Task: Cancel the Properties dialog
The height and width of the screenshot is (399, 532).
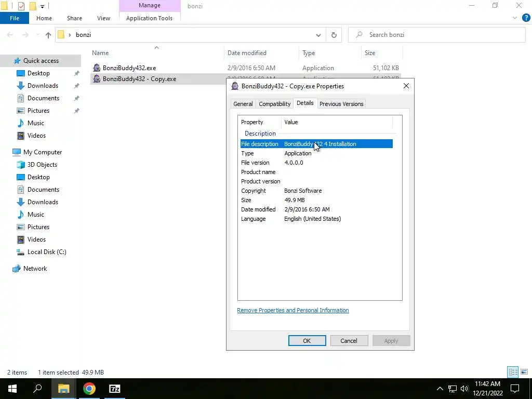Action: click(x=349, y=341)
